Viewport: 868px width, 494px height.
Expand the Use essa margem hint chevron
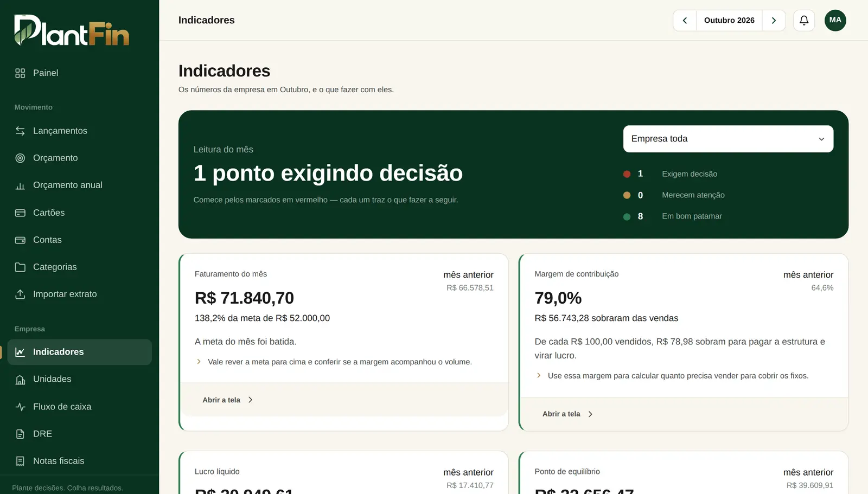(x=539, y=375)
